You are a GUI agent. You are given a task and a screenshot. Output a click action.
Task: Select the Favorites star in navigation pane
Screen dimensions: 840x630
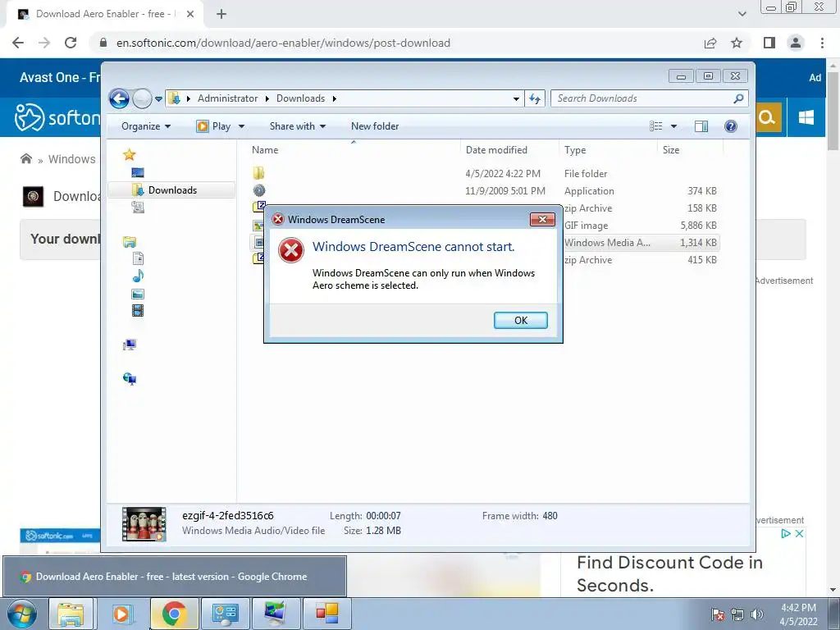point(129,155)
